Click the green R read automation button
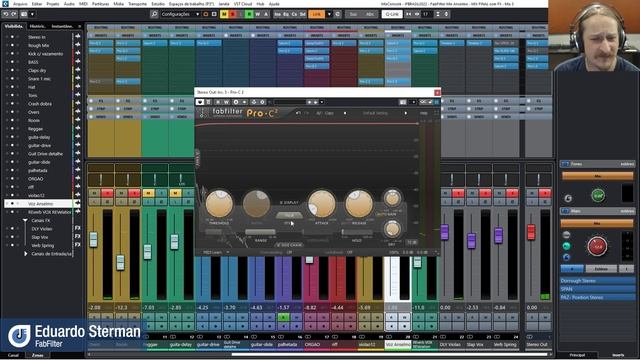Screen dimensions: 640x360 click(x=249, y=14)
